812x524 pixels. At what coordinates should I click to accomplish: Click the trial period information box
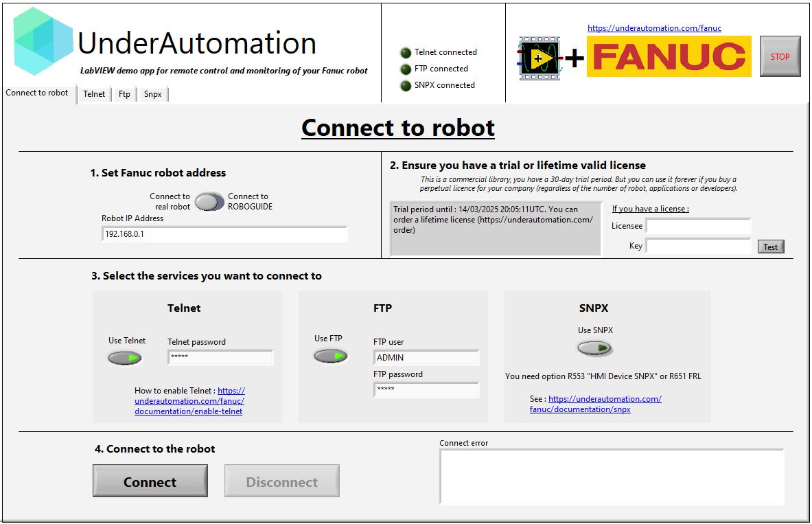point(496,228)
